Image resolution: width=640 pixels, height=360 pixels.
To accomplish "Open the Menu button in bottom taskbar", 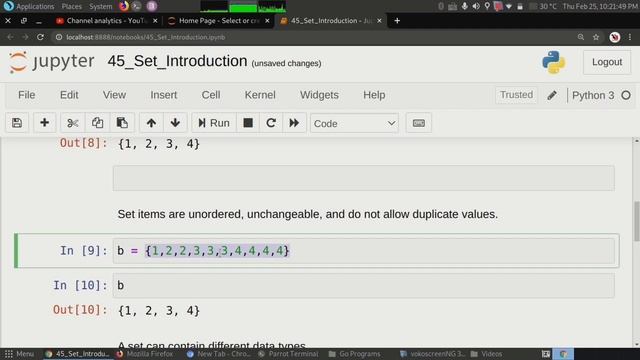I will [x=20, y=354].
